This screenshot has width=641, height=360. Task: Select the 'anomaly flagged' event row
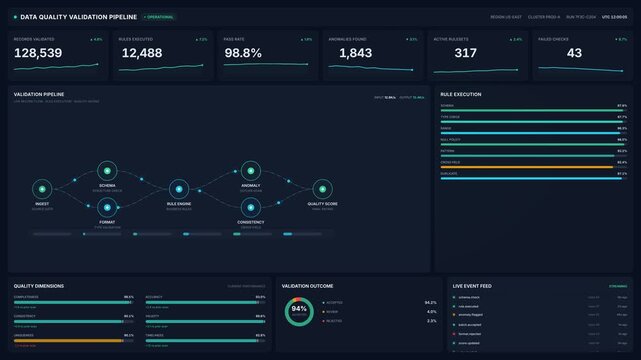pyautogui.click(x=540, y=315)
